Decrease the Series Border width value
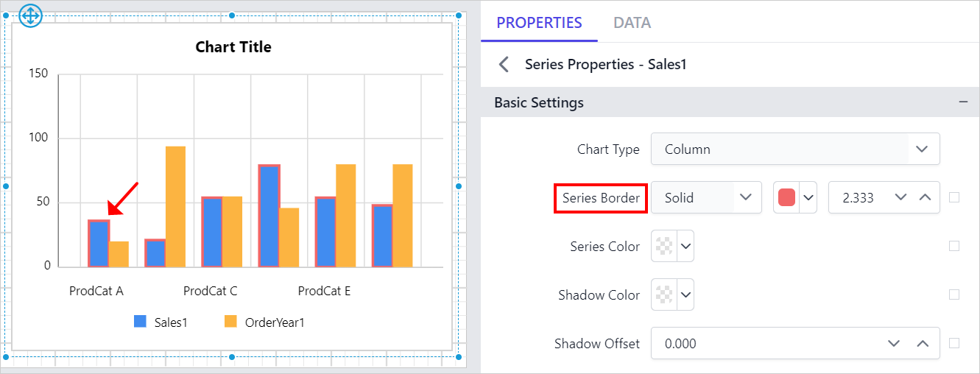The width and height of the screenshot is (980, 374). [x=900, y=197]
